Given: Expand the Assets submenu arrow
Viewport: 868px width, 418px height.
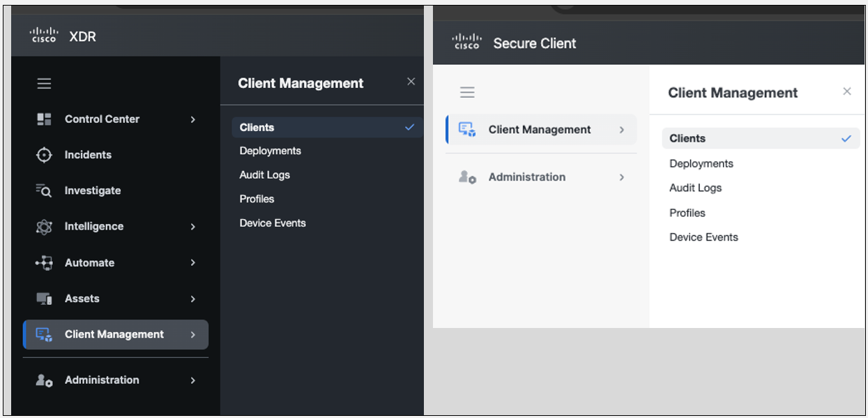Looking at the screenshot, I should click(193, 299).
